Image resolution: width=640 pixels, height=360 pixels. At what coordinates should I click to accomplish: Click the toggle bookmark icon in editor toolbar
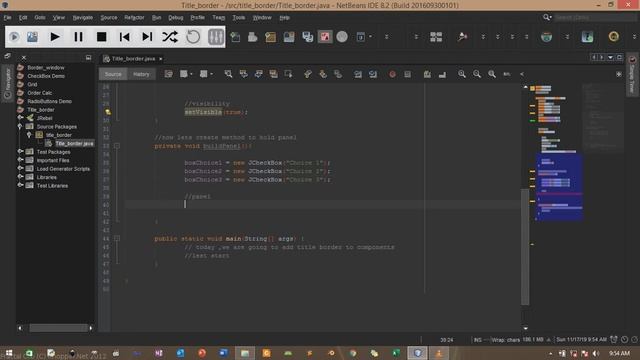point(338,74)
